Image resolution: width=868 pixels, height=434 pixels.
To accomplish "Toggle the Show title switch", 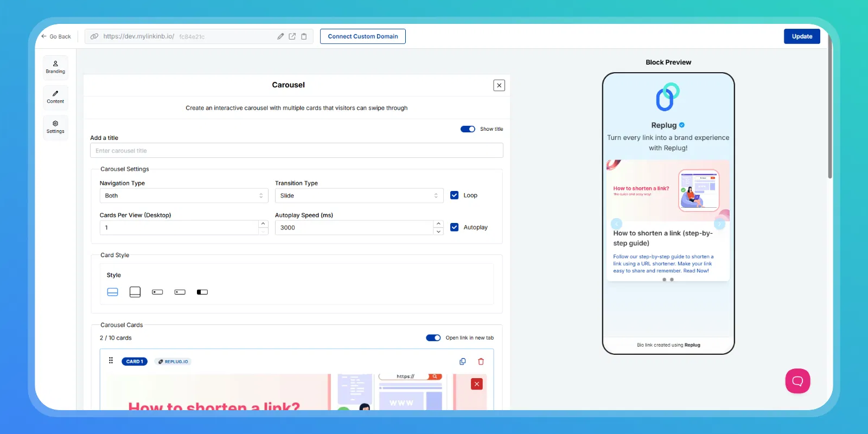I will click(x=468, y=129).
